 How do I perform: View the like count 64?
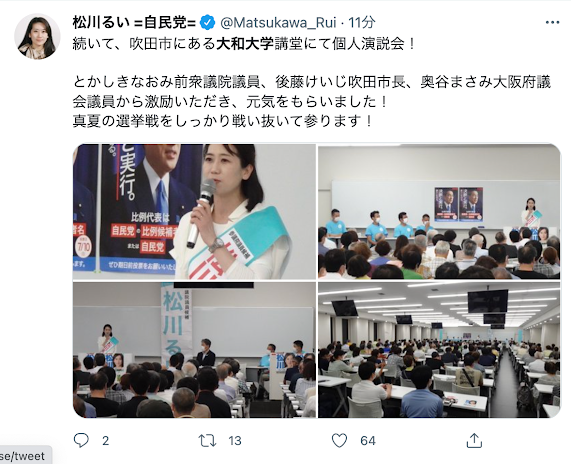tap(368, 441)
